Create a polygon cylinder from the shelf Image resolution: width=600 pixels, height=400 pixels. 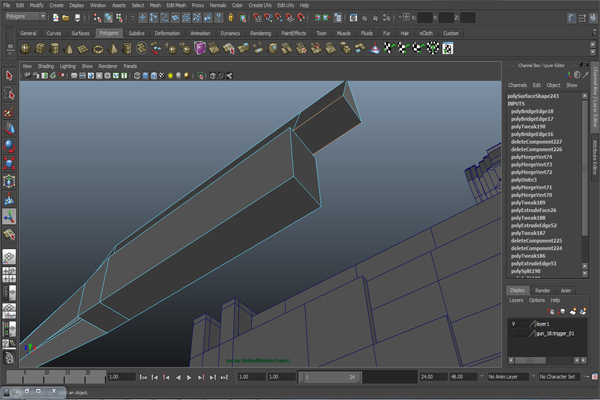point(54,49)
